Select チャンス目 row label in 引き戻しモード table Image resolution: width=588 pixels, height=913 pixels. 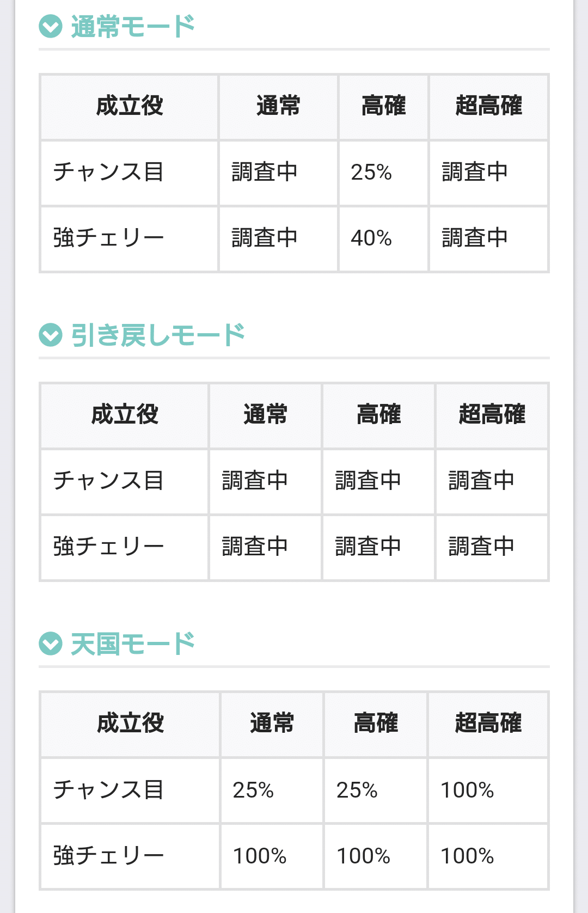[125, 482]
